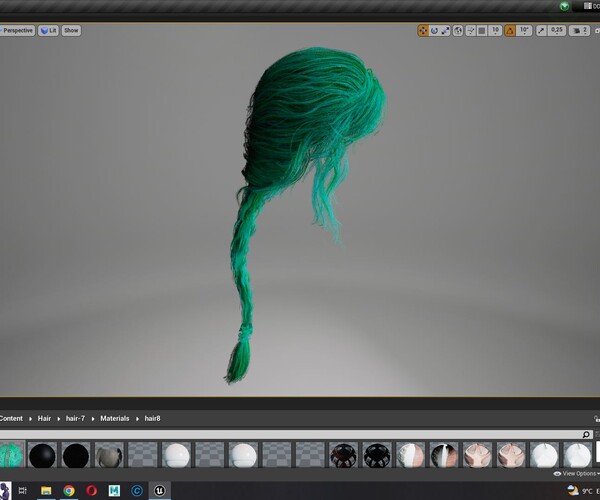Open Autodesk Maya from the taskbar
Viewport: 600px width, 500px height.
click(114, 490)
